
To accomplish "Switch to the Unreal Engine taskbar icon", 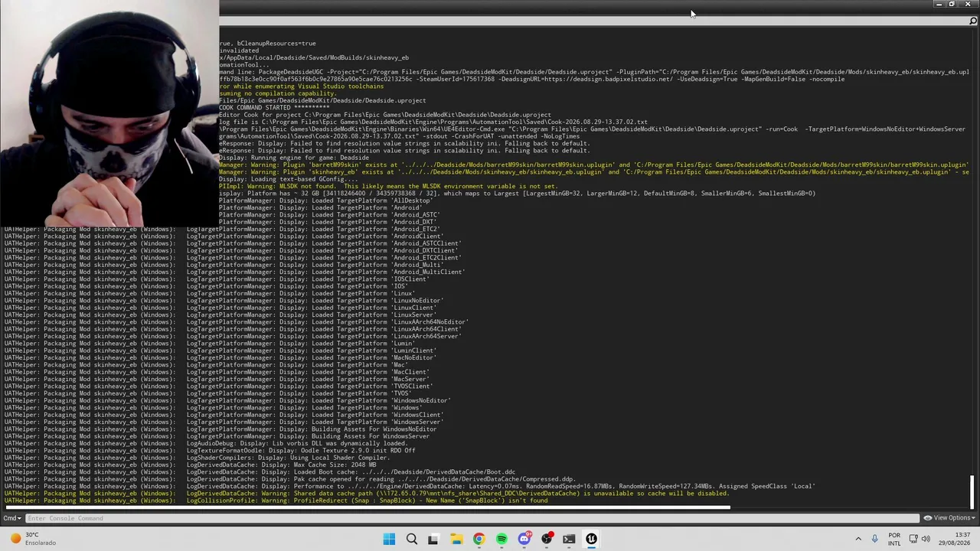I will click(x=591, y=539).
